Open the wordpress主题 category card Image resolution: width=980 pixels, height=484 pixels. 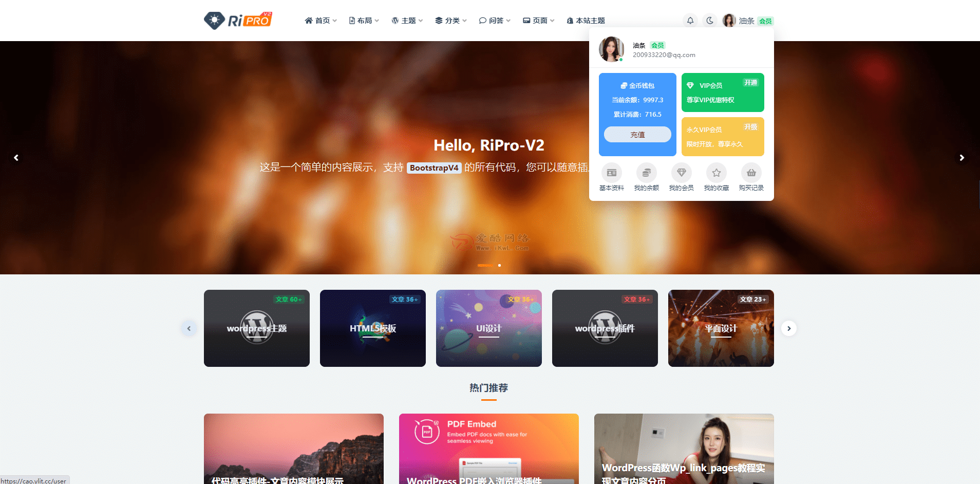257,328
